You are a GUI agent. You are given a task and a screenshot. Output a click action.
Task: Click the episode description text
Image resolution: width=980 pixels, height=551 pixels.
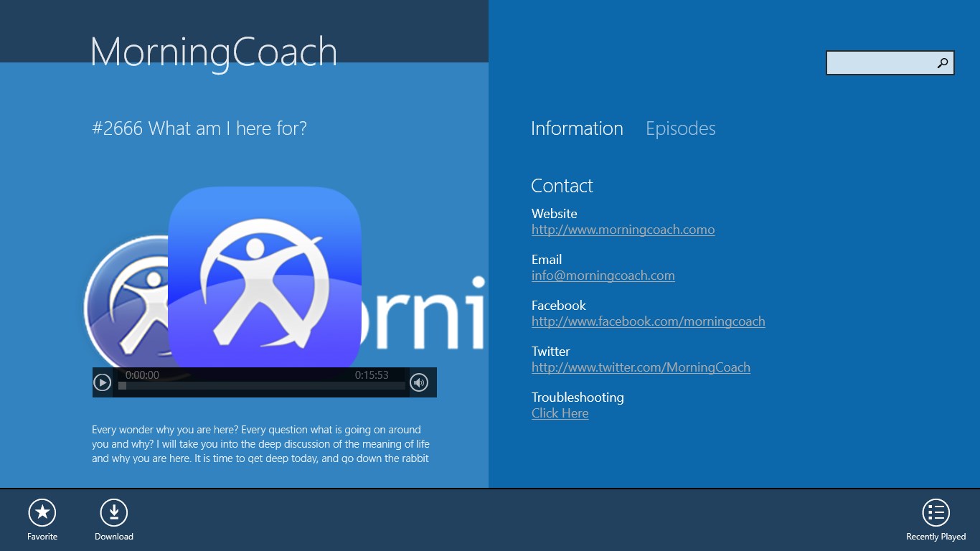[261, 444]
